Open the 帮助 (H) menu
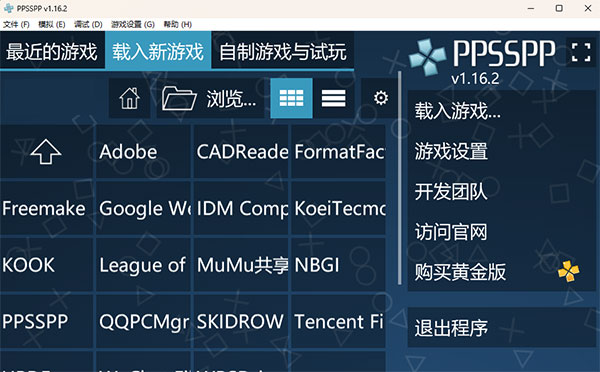 coord(178,24)
